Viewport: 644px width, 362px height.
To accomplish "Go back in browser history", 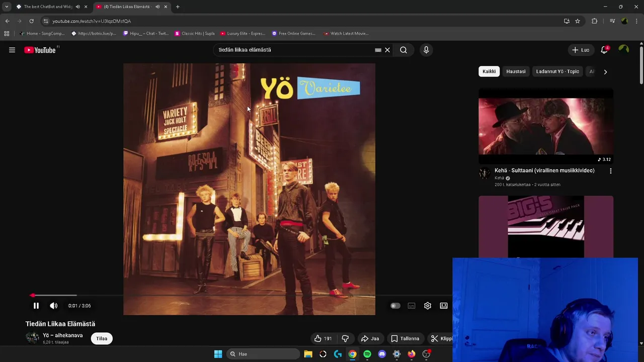I will (7, 21).
